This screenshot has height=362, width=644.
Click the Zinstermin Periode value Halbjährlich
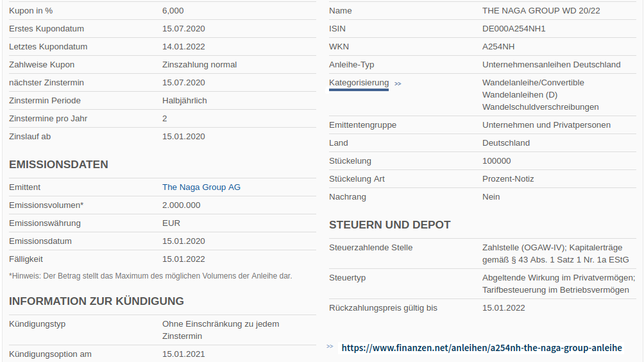[185, 101]
